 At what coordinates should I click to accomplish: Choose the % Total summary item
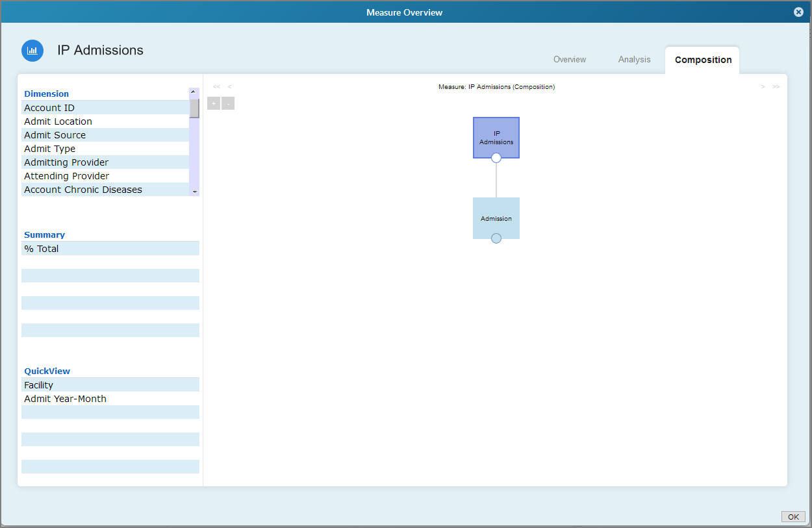tap(42, 249)
